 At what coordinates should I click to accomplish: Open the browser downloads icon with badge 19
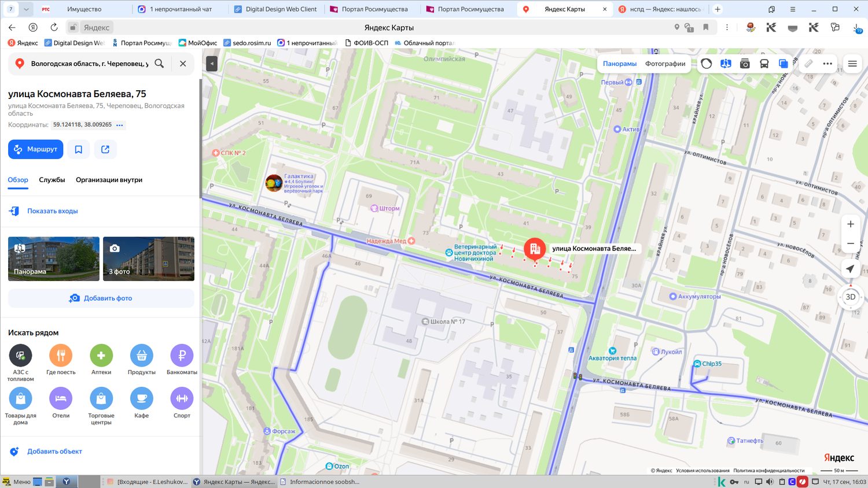pyautogui.click(x=856, y=28)
